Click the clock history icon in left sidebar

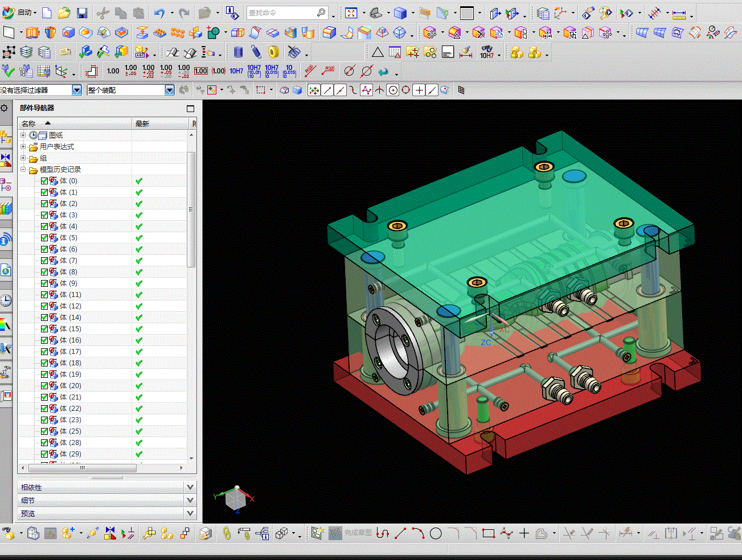[x=6, y=300]
